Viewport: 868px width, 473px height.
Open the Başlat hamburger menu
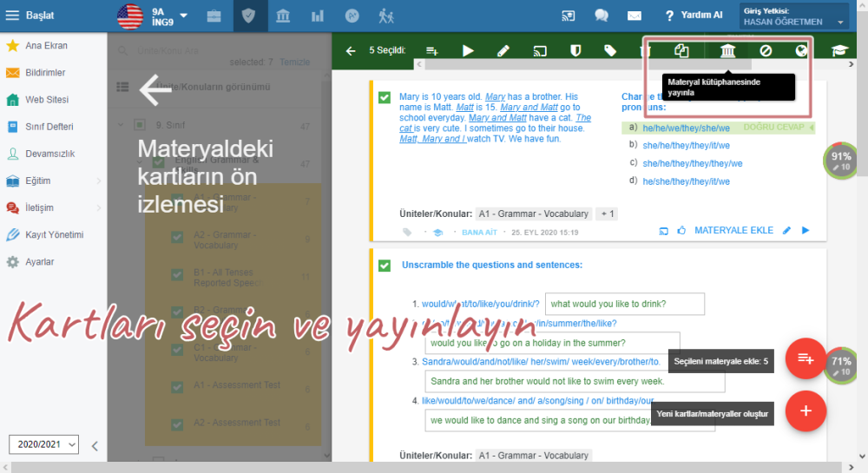pyautogui.click(x=12, y=16)
